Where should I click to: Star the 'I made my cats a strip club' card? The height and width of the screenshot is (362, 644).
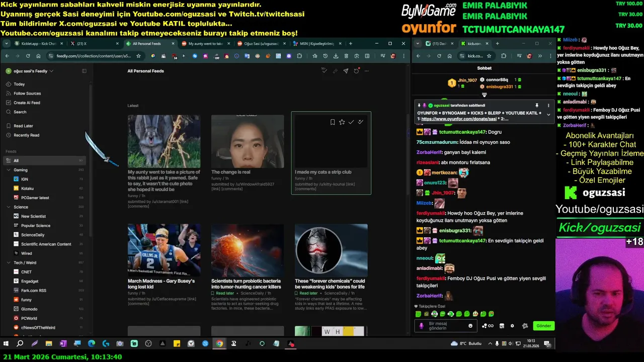point(342,122)
